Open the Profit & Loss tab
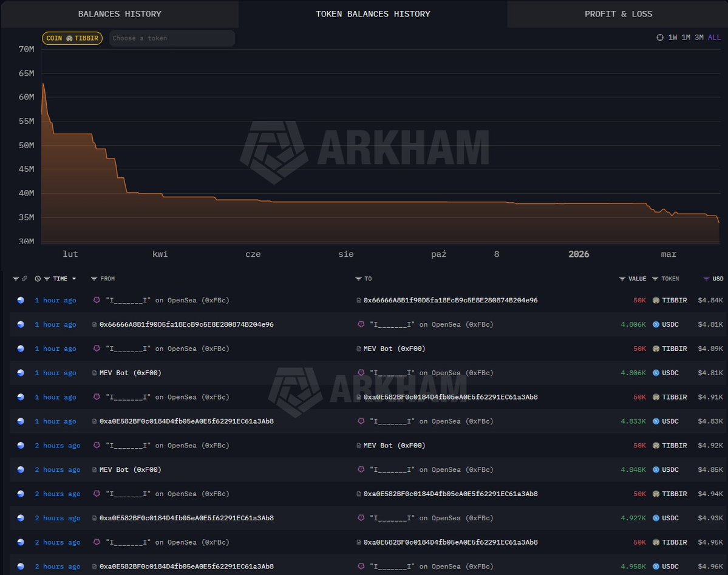728x575 pixels. coord(618,14)
